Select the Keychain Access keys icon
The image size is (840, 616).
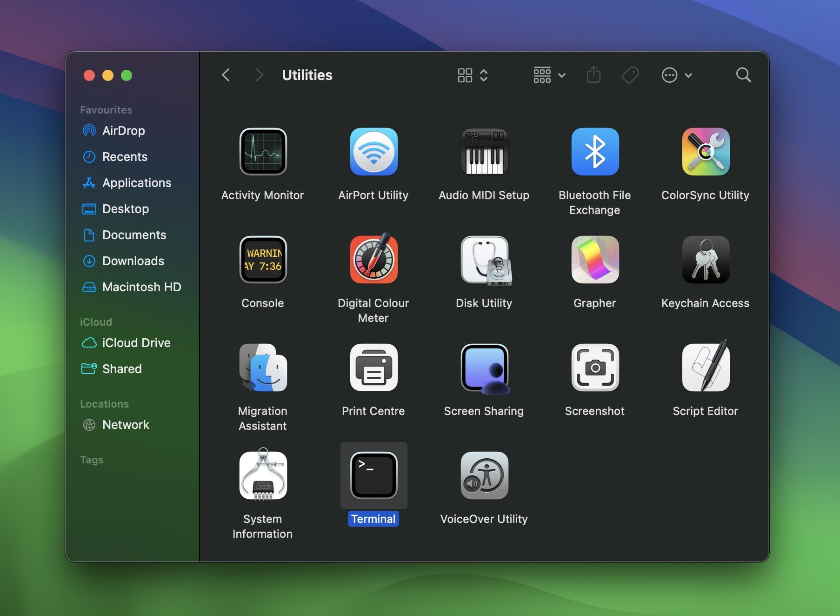click(706, 260)
